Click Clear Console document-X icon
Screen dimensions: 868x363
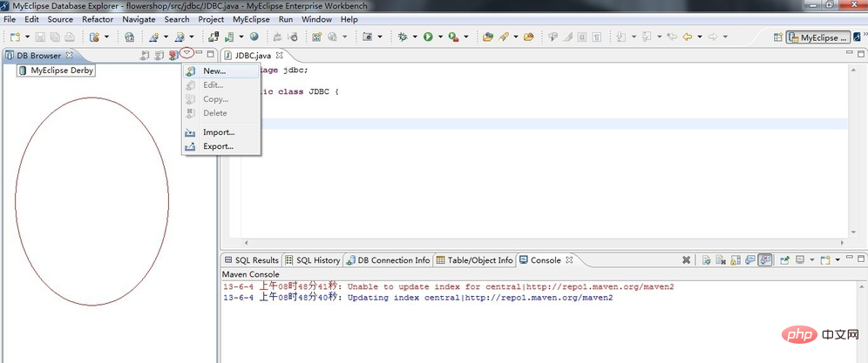coord(721,259)
